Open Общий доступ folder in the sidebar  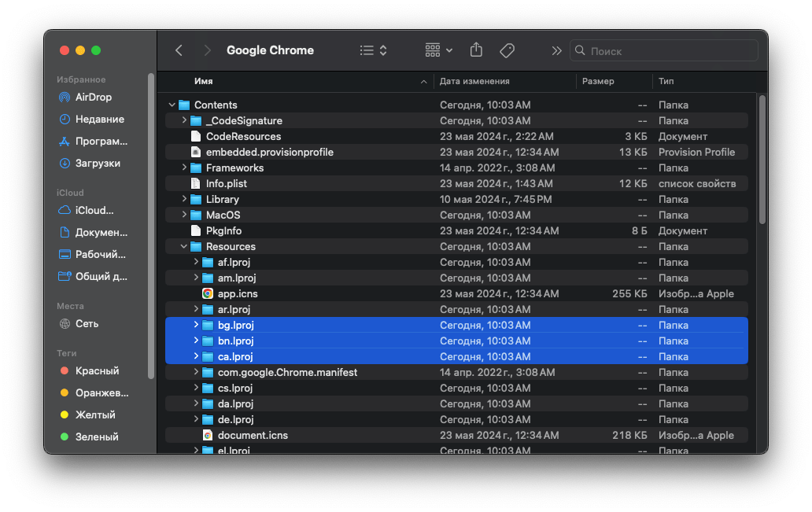[101, 277]
